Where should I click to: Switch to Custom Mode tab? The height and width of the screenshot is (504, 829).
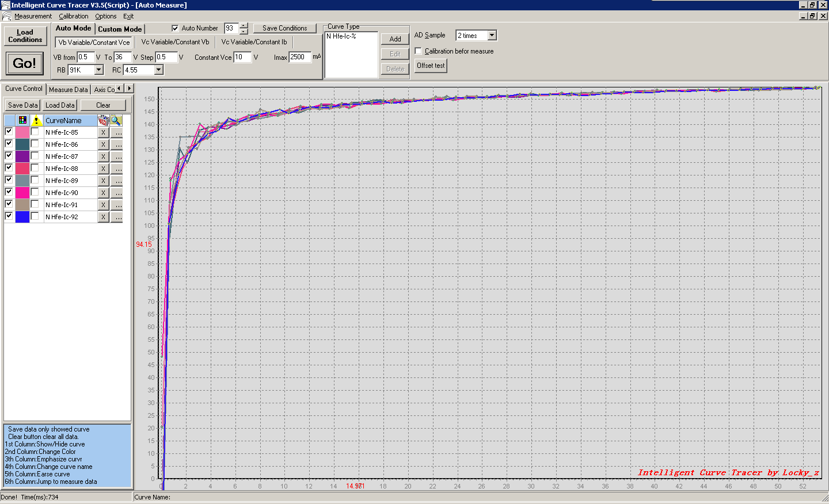point(120,29)
